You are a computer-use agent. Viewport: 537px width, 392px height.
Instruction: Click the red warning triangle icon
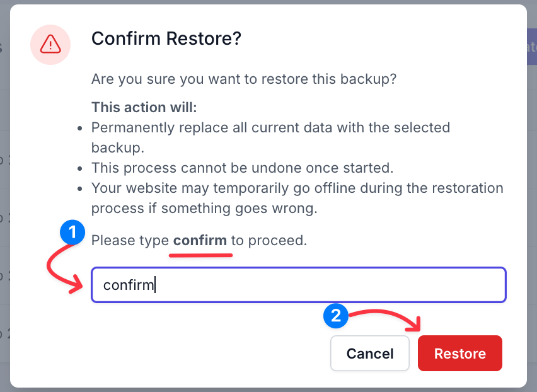50,45
